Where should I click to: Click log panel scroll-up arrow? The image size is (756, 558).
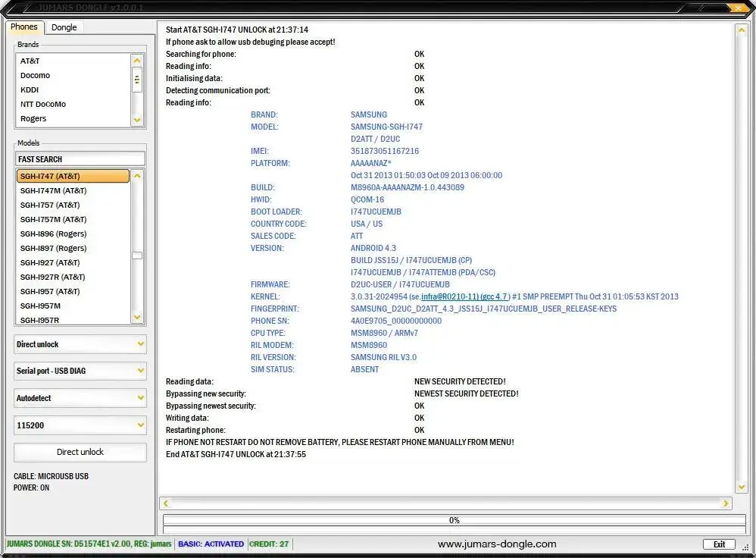tap(741, 30)
